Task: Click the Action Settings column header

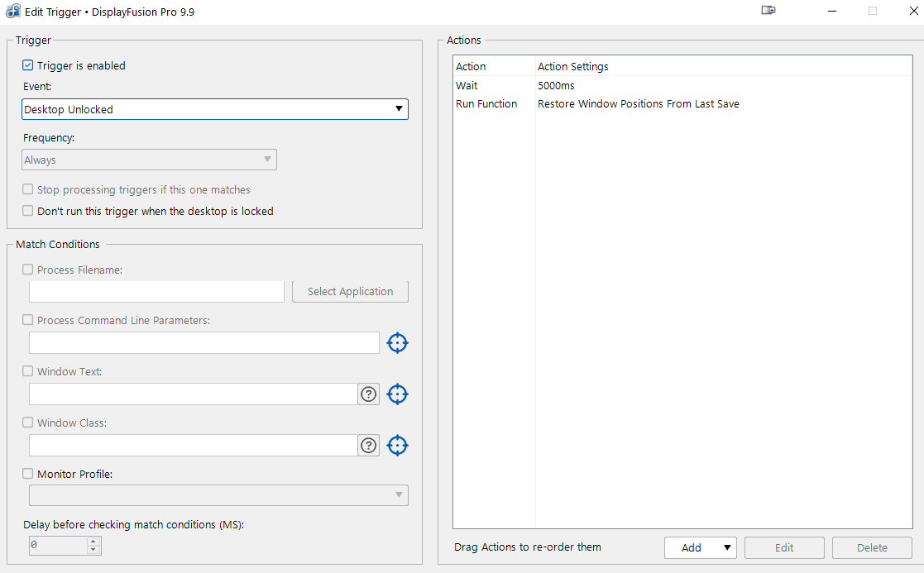Action: [573, 66]
